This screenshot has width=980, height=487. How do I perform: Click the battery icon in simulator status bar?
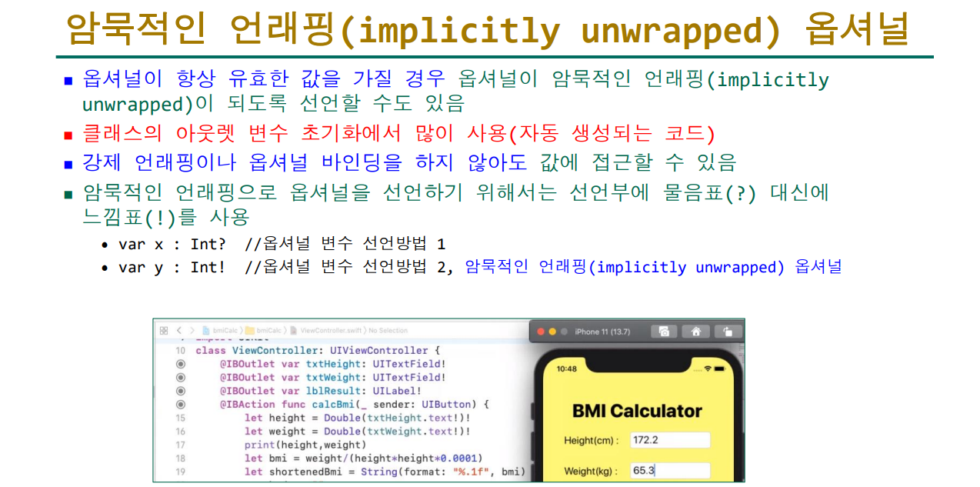point(719,369)
